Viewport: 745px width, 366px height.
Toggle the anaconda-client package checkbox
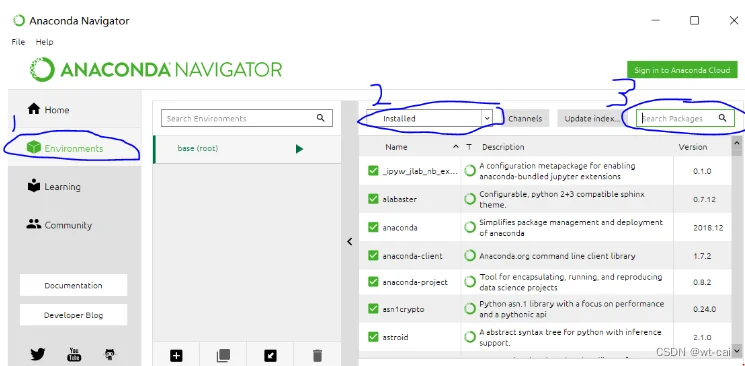click(373, 256)
